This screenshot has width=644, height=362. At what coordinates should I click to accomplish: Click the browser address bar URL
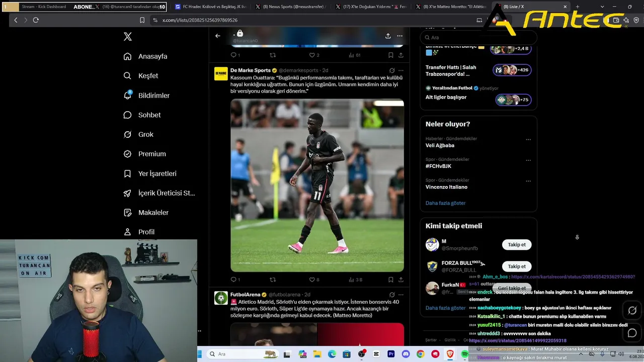coord(200,20)
